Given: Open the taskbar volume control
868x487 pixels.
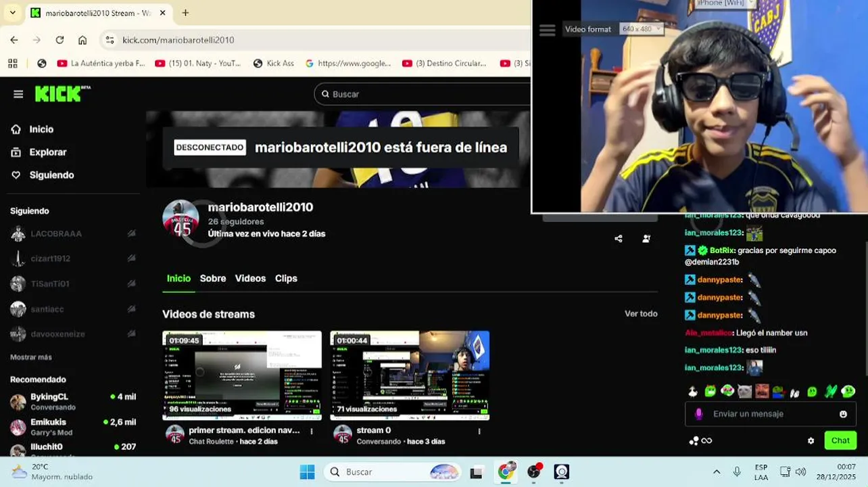Looking at the screenshot, I should click(x=800, y=472).
